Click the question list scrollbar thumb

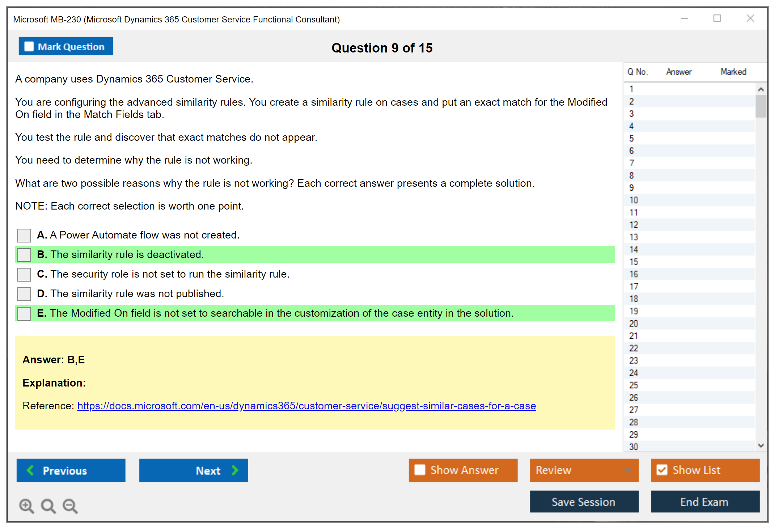(x=761, y=106)
